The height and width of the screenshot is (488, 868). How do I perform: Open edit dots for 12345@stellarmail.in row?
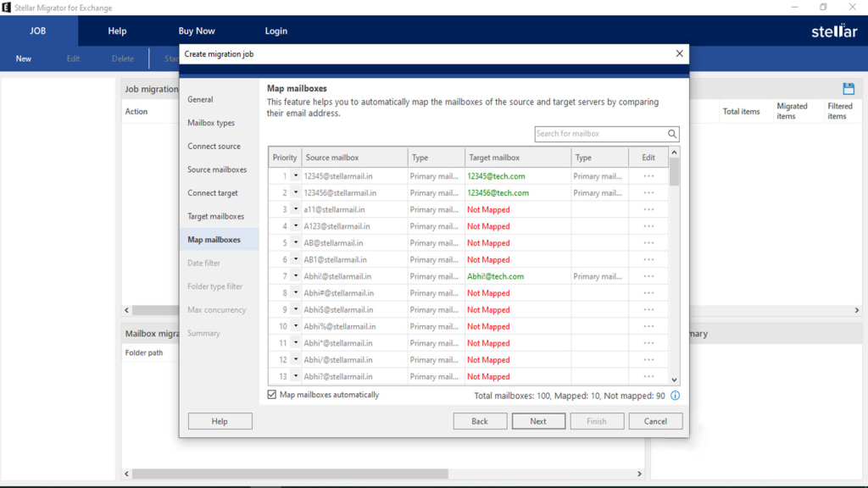click(648, 176)
